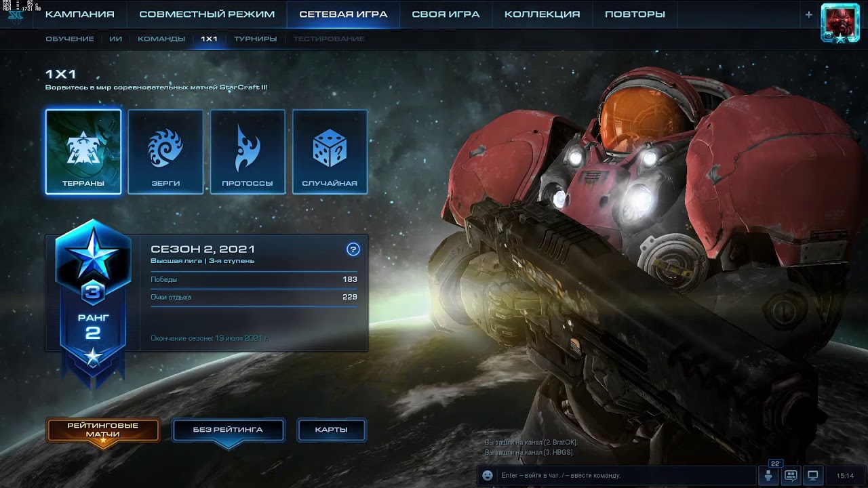Viewport: 868px width, 488px height.
Task: Click the season end date text
Action: (210, 338)
